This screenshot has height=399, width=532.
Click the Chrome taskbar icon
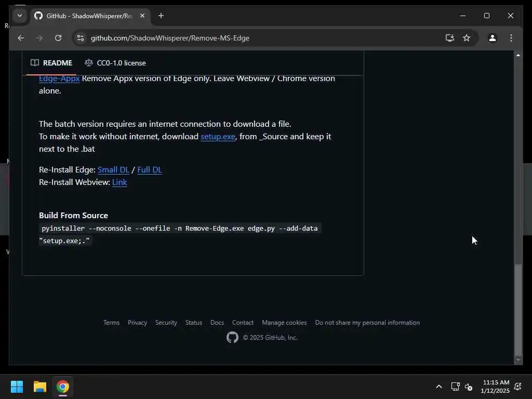pyautogui.click(x=63, y=387)
